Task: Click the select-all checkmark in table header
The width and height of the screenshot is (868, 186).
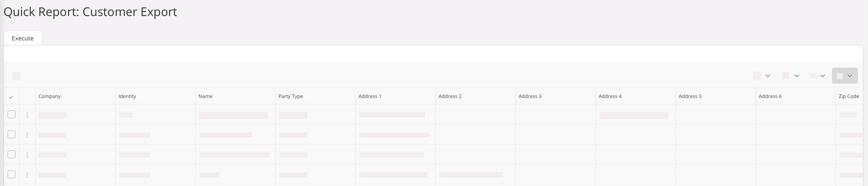Action: click(x=11, y=97)
